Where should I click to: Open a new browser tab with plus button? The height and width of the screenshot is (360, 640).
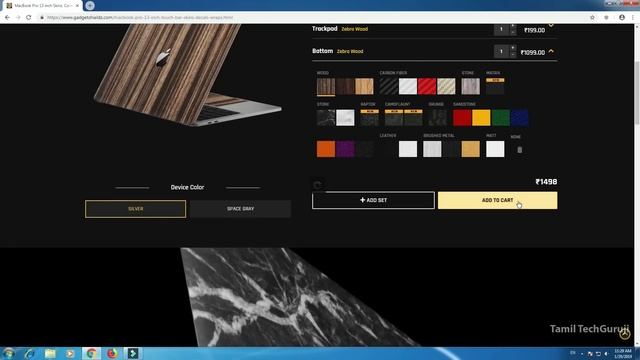(90, 6)
